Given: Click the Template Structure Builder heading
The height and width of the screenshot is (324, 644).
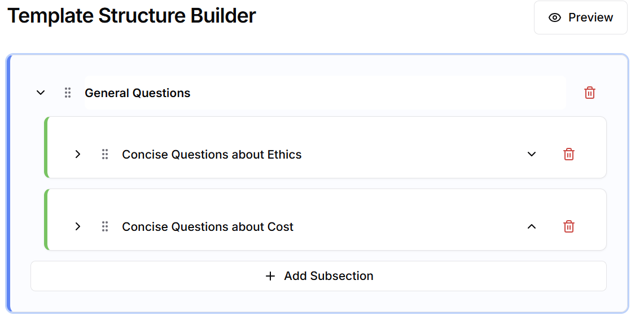Looking at the screenshot, I should pos(132,16).
